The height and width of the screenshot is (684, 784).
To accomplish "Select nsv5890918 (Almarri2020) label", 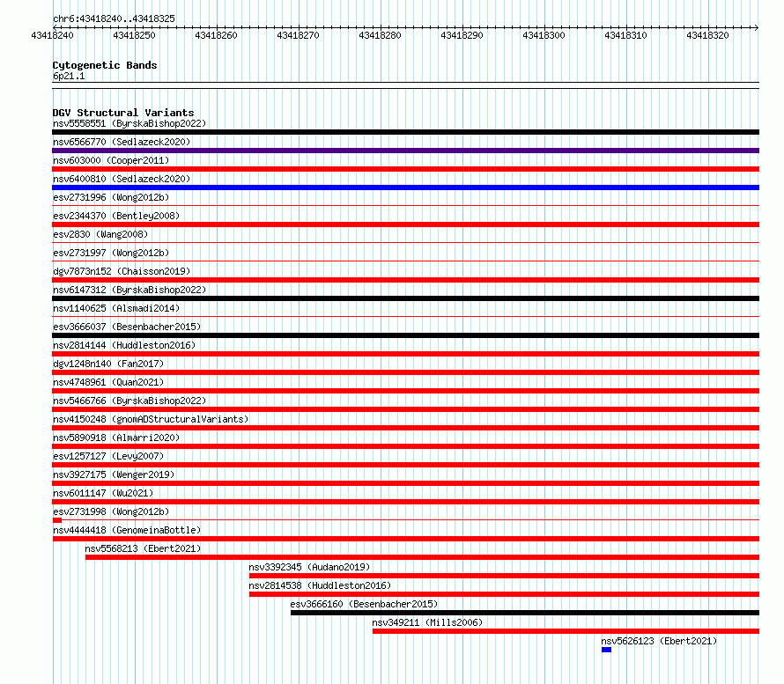I will click(116, 438).
